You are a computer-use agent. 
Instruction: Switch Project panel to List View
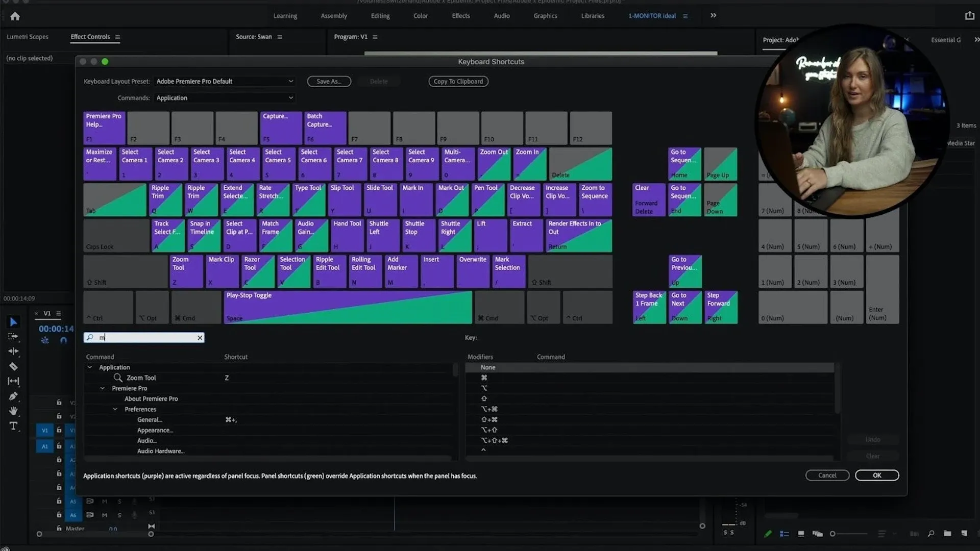[785, 534]
